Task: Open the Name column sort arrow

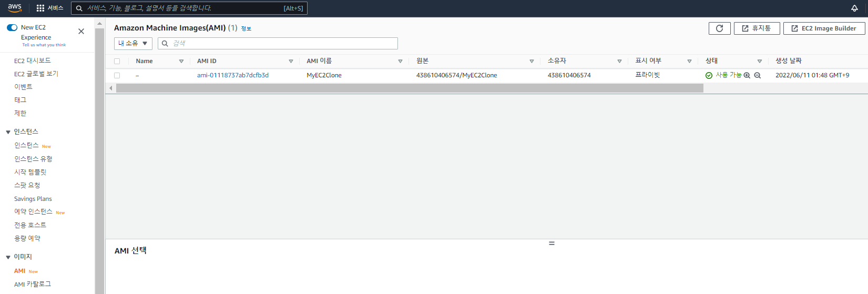Action: (x=181, y=62)
